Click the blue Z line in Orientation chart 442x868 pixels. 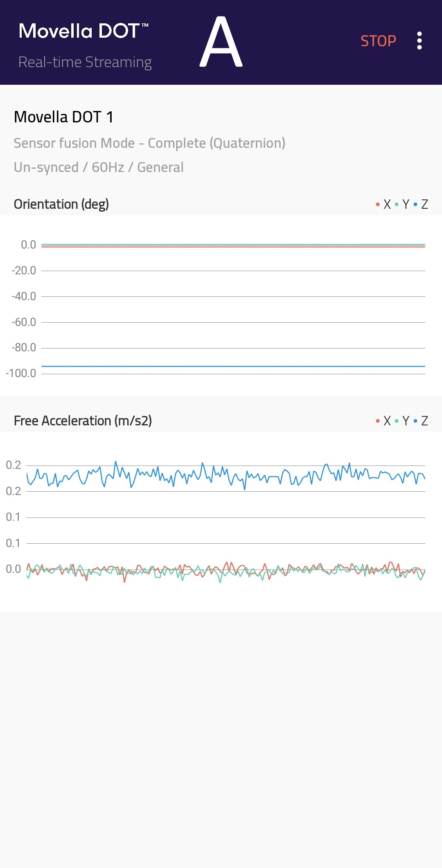[233, 366]
